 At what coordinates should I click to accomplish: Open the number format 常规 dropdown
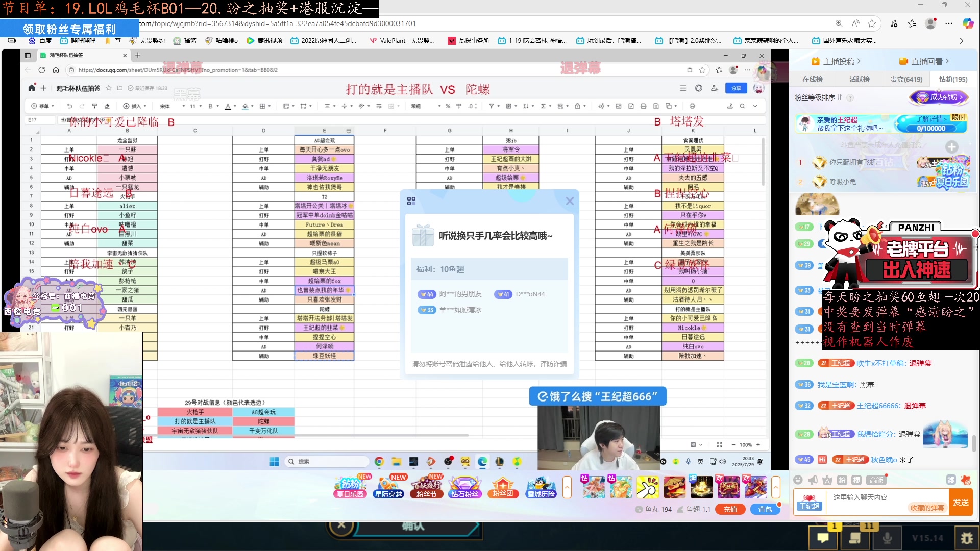[x=426, y=106]
